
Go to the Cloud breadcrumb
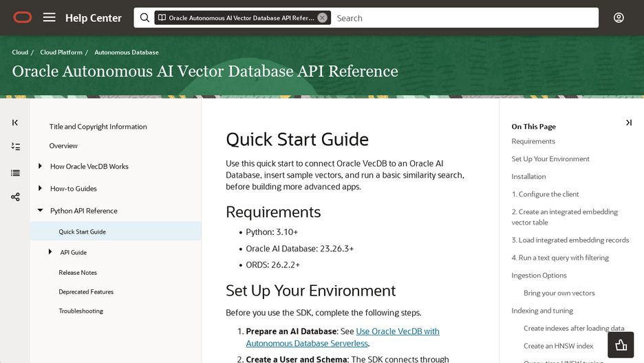pos(20,52)
